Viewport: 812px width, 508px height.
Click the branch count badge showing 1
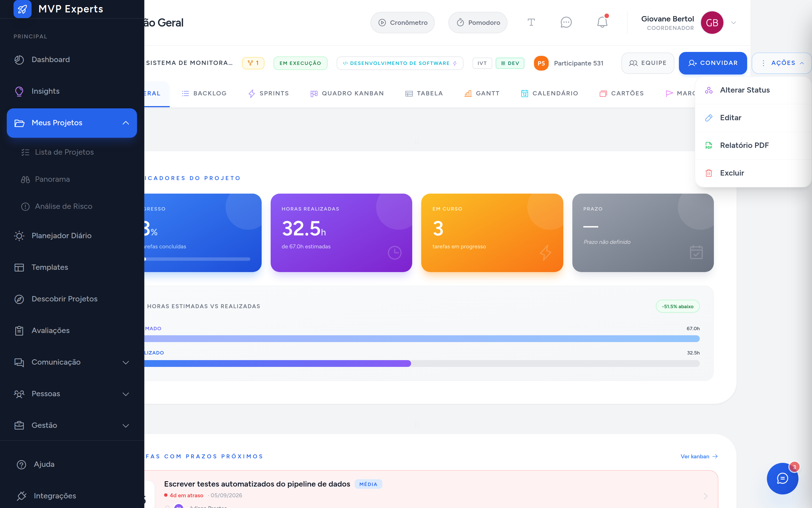(x=253, y=63)
